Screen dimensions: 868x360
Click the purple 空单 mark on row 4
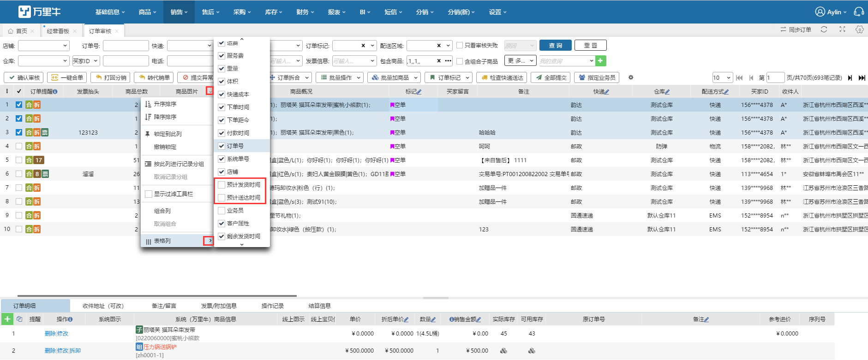coord(398,147)
